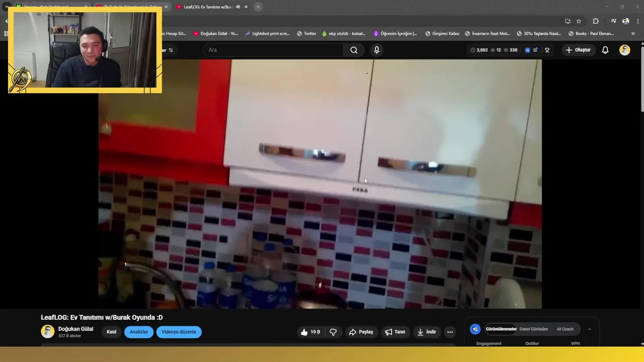
Task: Click the VPH column label
Action: point(575,343)
